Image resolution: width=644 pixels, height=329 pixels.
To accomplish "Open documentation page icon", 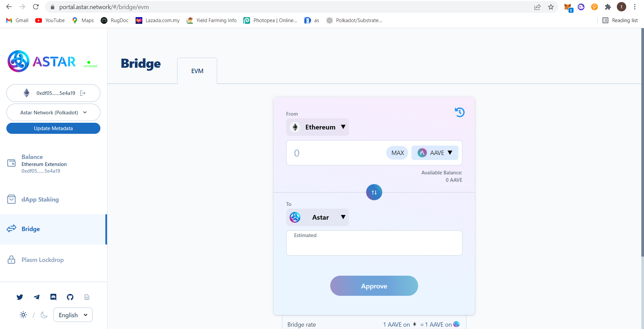I will click(87, 297).
